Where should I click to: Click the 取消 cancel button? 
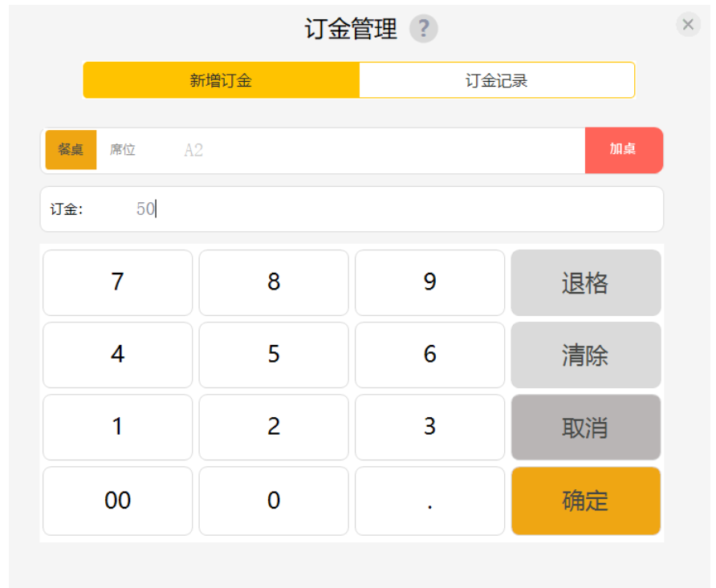586,427
